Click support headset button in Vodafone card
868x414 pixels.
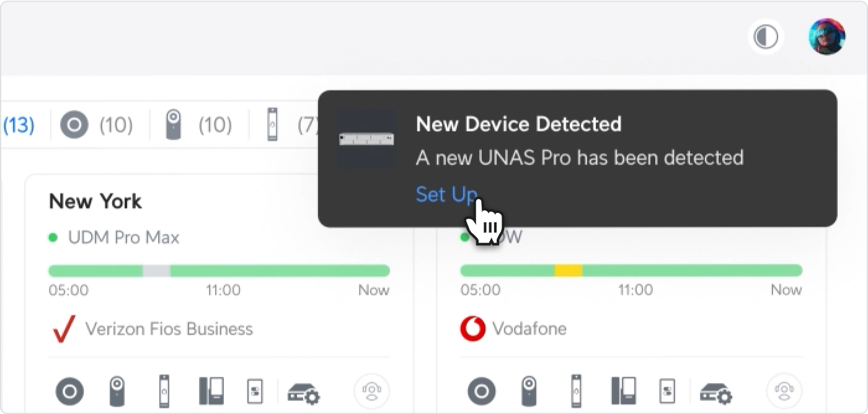[784, 392]
